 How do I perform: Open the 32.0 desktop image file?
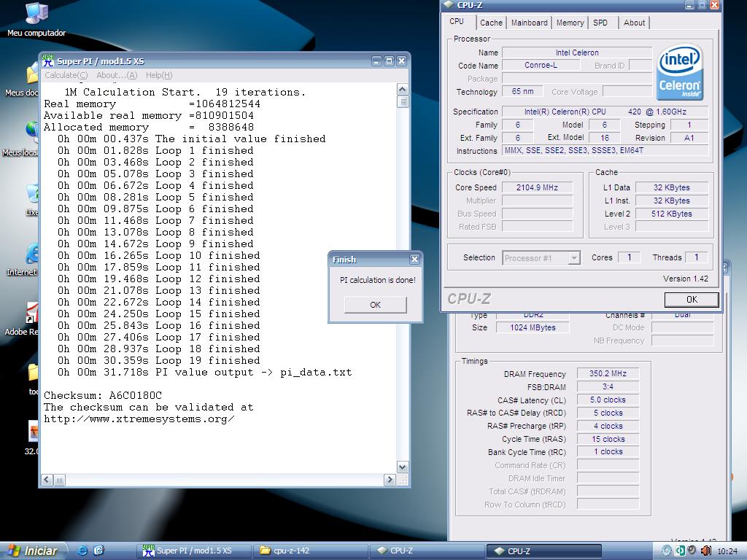coord(32,438)
